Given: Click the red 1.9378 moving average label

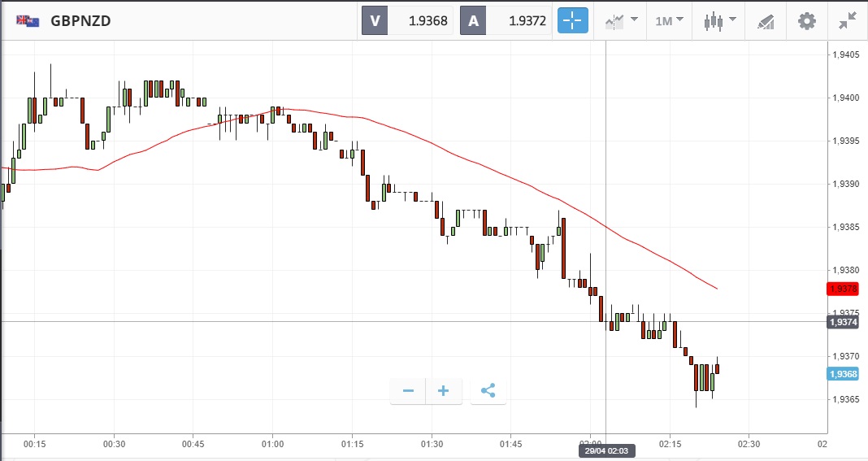Looking at the screenshot, I should click(x=842, y=289).
